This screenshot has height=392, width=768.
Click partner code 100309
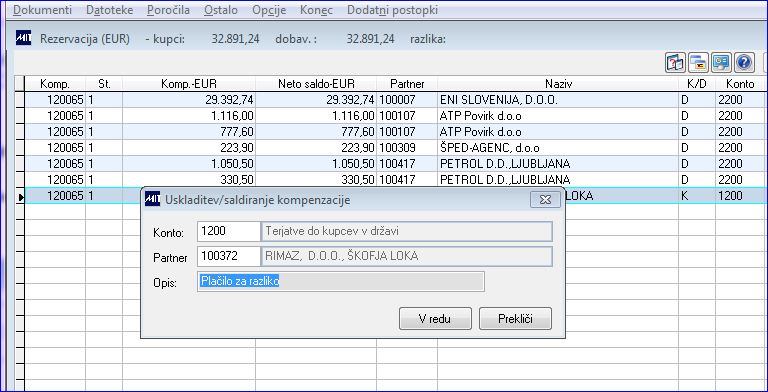point(407,148)
